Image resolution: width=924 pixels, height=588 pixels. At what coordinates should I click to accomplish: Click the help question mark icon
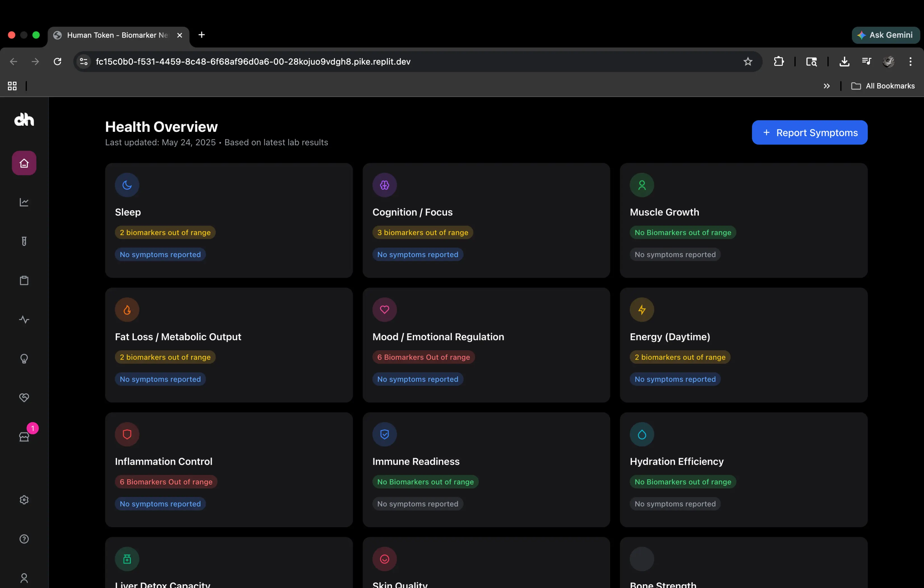24,539
